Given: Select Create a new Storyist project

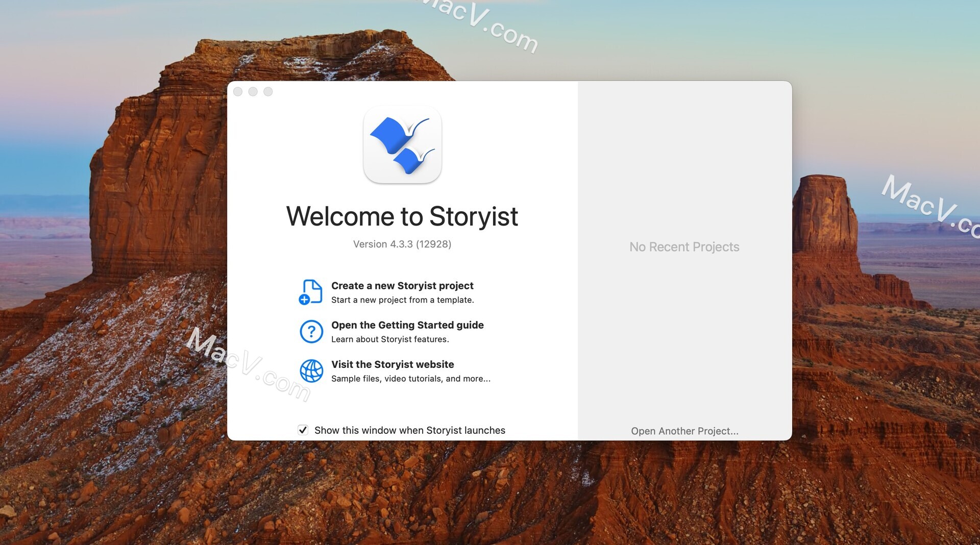Looking at the screenshot, I should click(402, 286).
